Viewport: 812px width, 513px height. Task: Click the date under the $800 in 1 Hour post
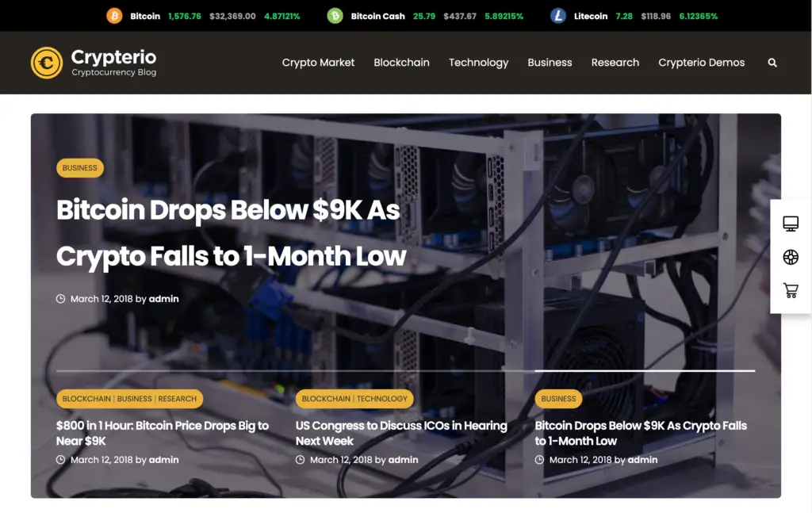(101, 460)
